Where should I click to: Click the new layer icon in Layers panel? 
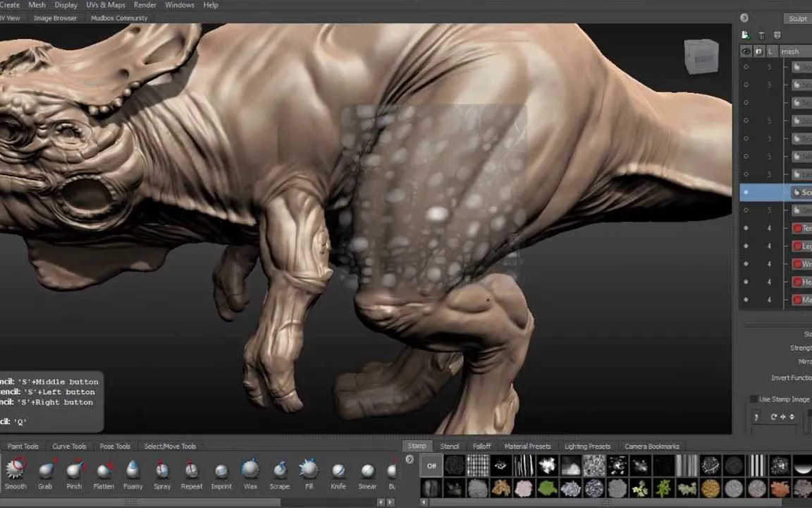pyautogui.click(x=746, y=35)
